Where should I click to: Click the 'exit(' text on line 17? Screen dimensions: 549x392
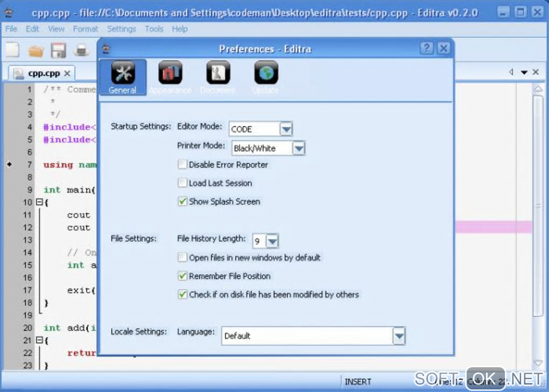tap(81, 290)
